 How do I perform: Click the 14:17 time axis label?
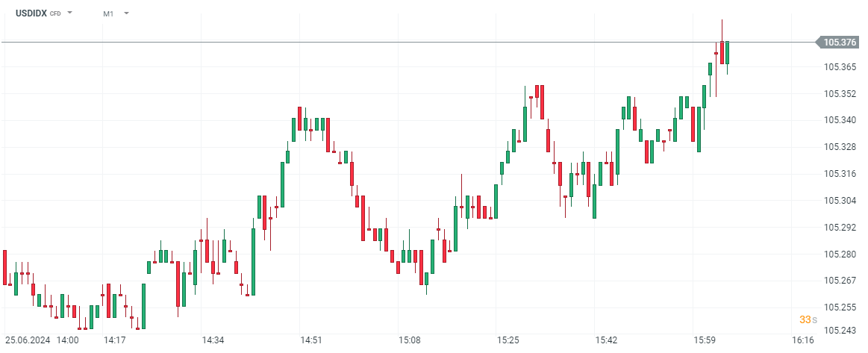(114, 340)
